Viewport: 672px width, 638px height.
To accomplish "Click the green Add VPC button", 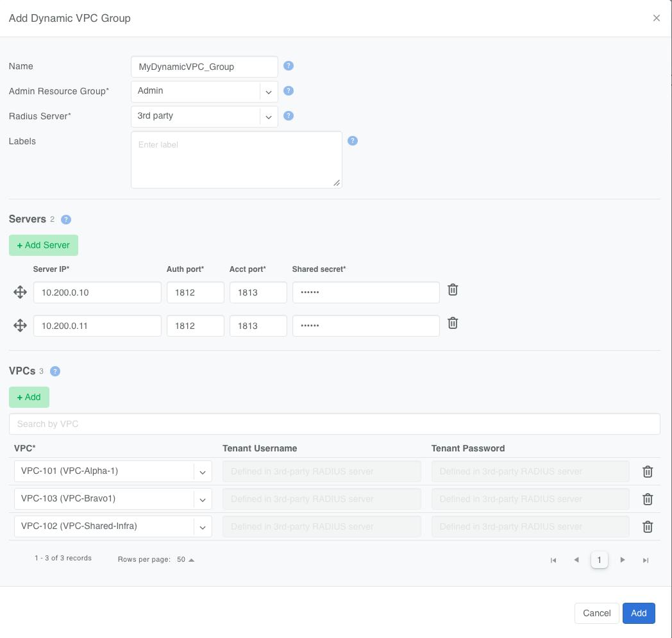I will 29,397.
